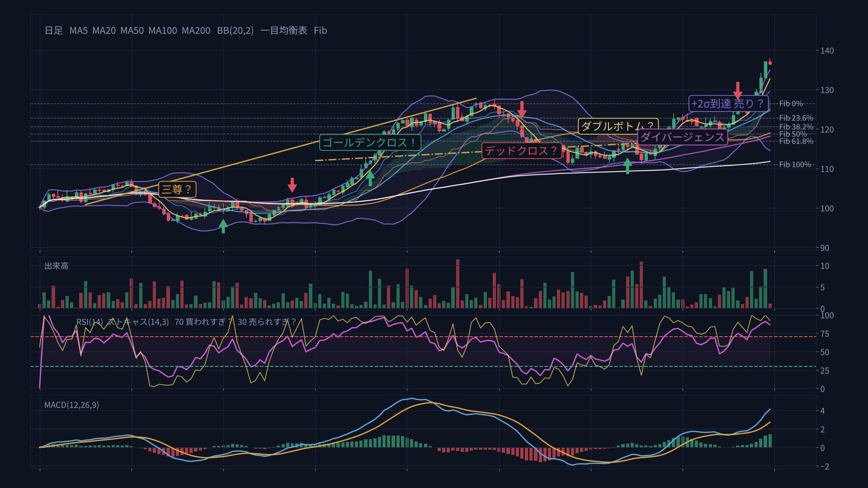Click the 140 price axis label

click(827, 50)
